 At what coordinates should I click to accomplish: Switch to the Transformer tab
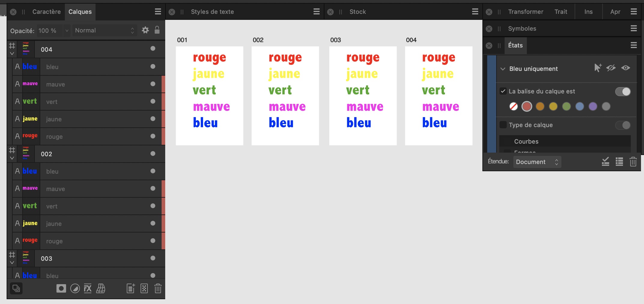[x=526, y=12]
